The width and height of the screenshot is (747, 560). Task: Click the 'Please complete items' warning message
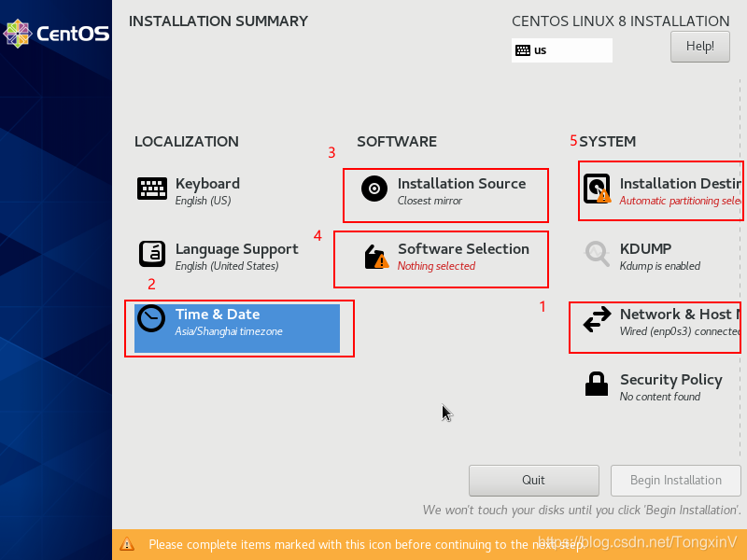click(367, 544)
